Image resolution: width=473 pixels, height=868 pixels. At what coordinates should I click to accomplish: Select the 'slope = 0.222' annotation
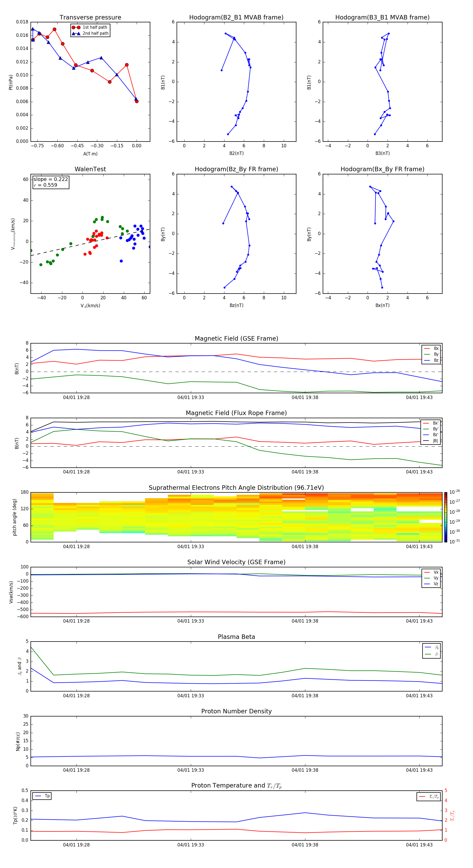tap(51, 179)
